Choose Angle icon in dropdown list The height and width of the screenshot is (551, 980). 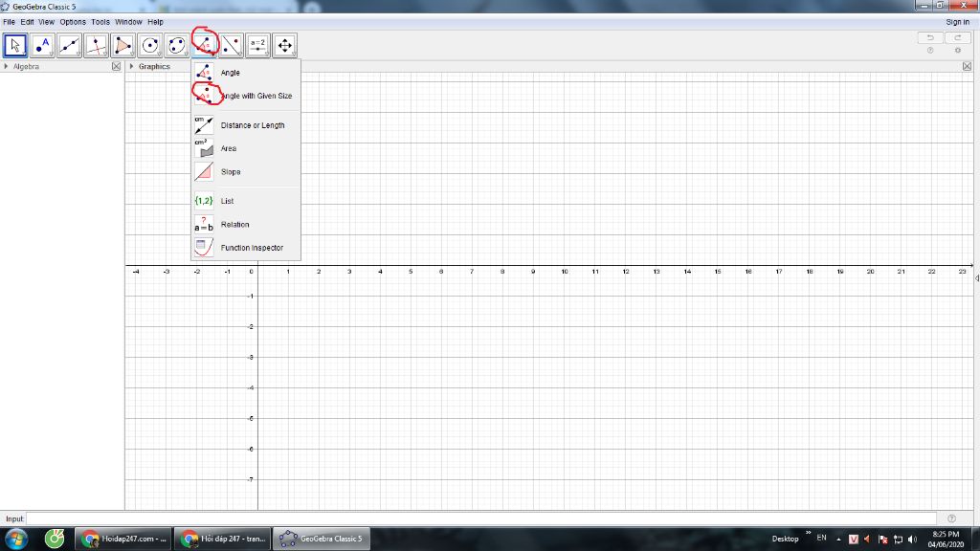[x=204, y=73]
